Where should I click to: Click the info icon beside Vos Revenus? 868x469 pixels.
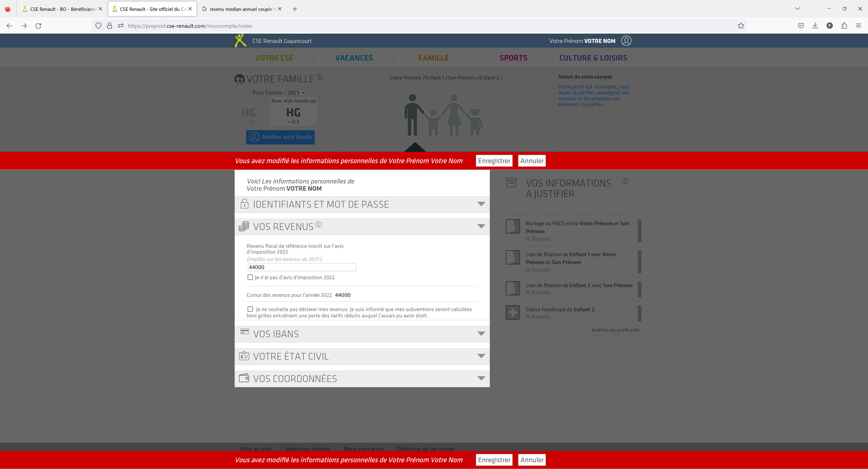tap(319, 224)
